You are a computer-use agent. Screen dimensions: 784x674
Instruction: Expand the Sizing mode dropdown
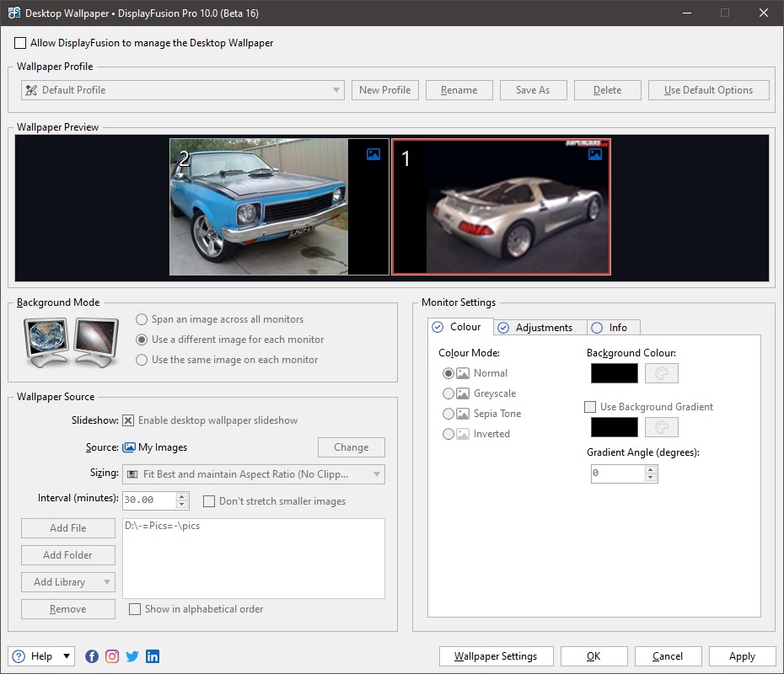[254, 474]
